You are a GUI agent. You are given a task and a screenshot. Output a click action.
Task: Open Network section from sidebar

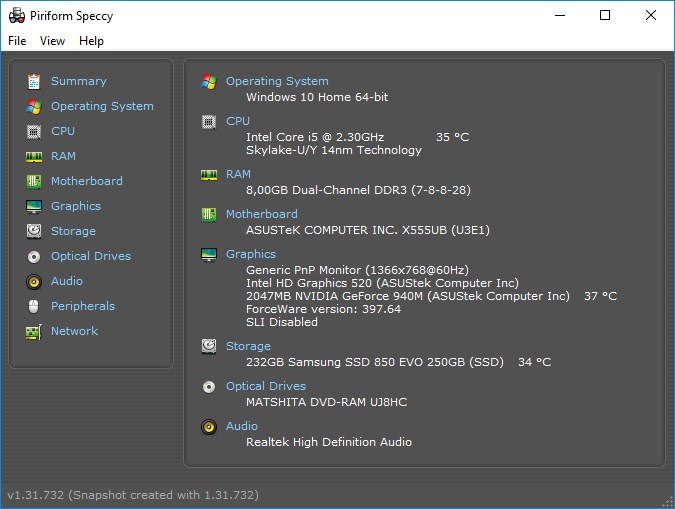coord(74,331)
